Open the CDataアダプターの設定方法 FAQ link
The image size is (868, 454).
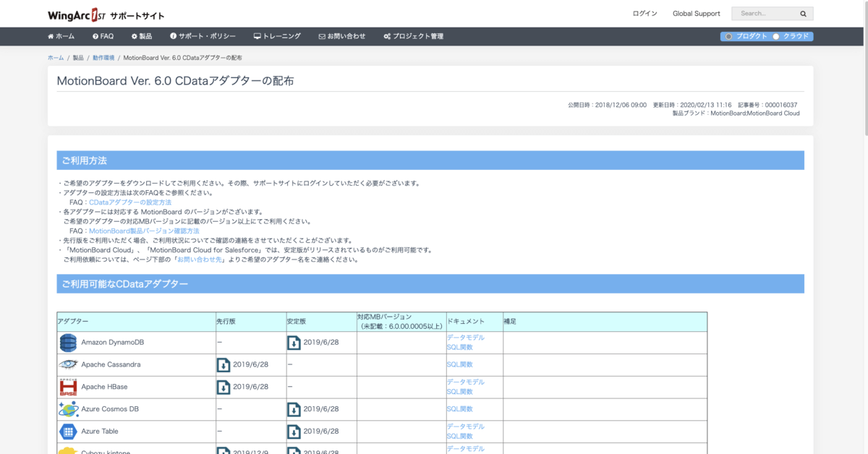(130, 202)
